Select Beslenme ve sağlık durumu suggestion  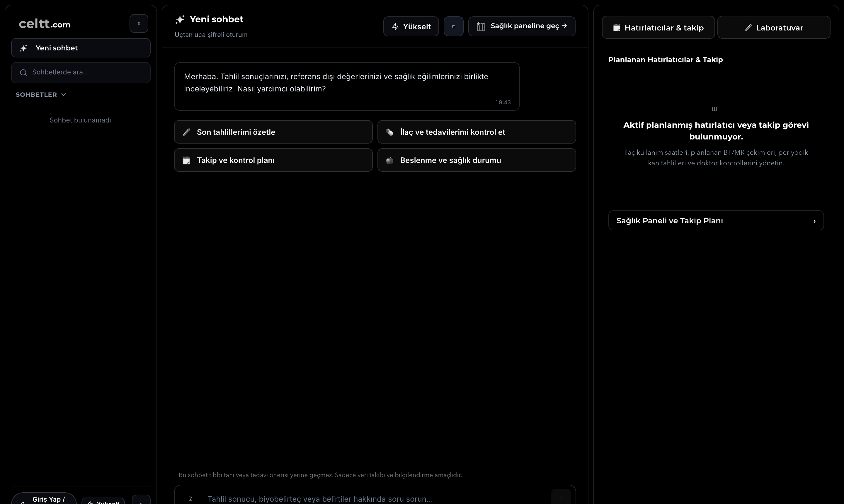[x=477, y=160]
